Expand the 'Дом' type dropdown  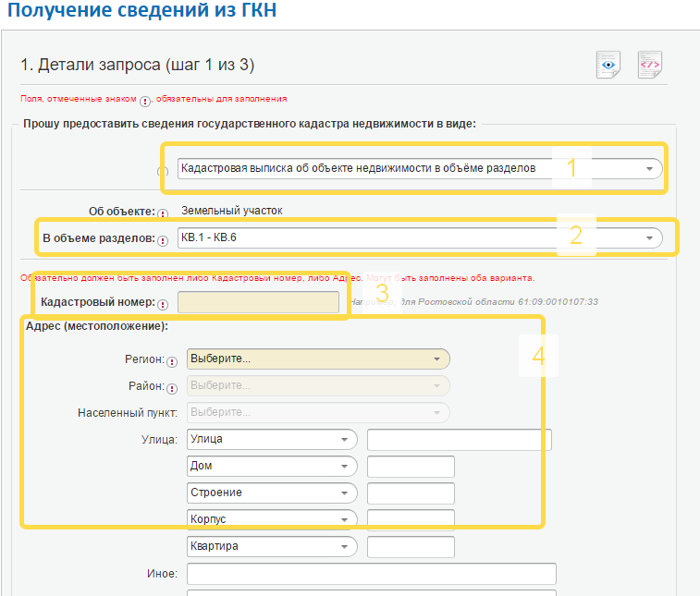coord(271,466)
